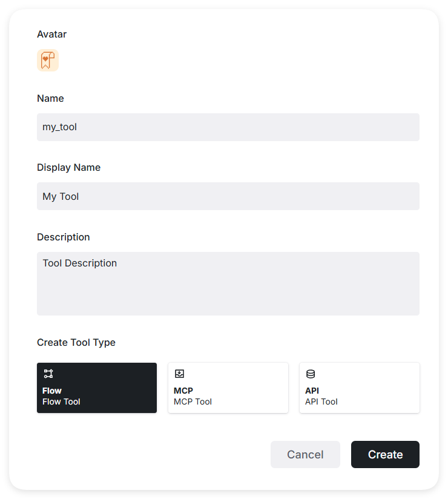
Task: Focus the Tool Description text area
Action: click(x=228, y=283)
